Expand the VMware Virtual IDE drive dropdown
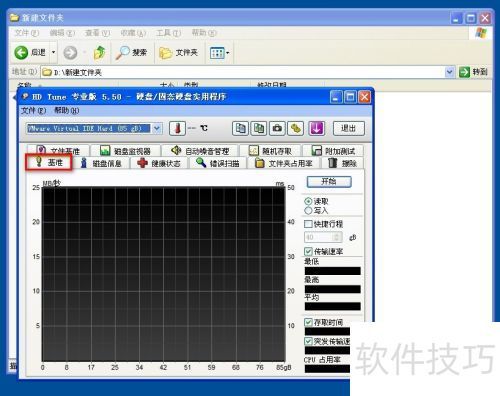This screenshot has height=396, width=500. [157, 128]
